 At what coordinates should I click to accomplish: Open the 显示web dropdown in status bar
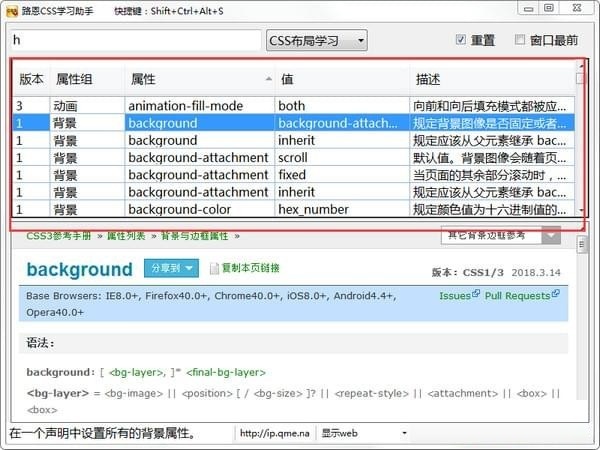pos(364,433)
